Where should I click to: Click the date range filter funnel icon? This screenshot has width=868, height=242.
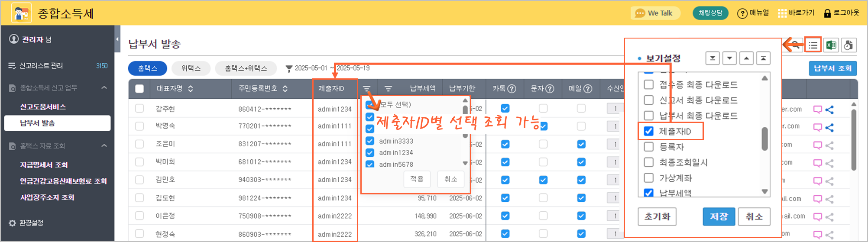(289, 68)
